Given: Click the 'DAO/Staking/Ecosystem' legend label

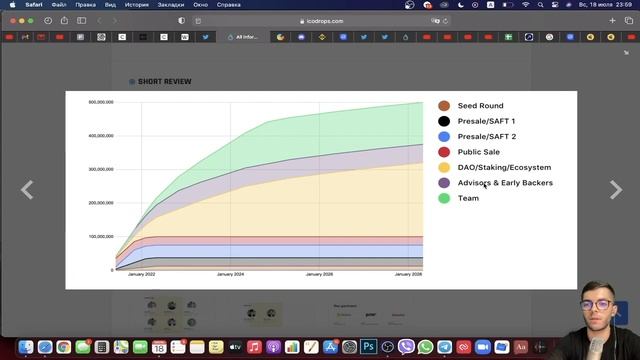Looking at the screenshot, I should tap(504, 167).
